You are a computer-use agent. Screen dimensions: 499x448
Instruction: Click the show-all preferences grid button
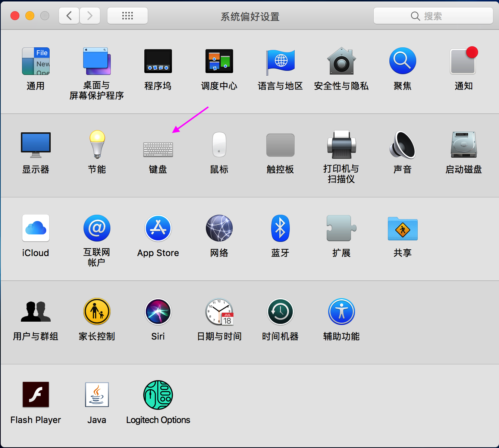click(x=127, y=16)
